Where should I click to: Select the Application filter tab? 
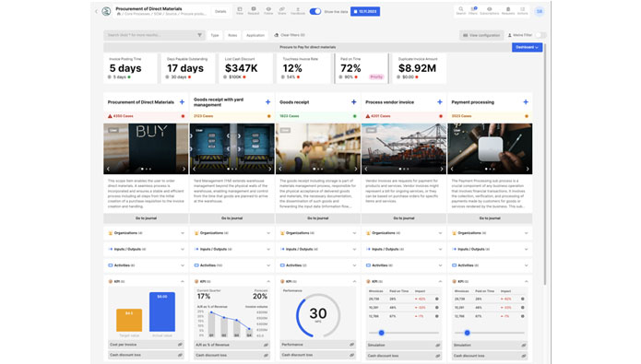[255, 36]
